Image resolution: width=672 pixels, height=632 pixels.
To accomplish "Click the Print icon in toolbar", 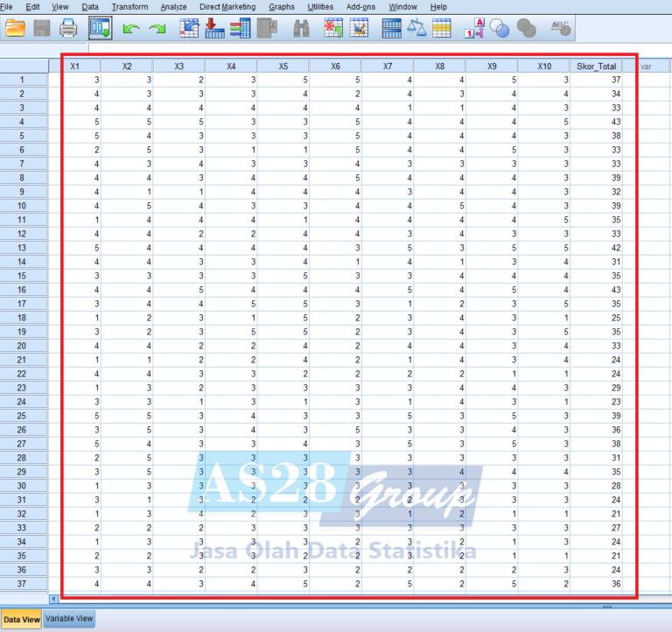I will pos(68,28).
